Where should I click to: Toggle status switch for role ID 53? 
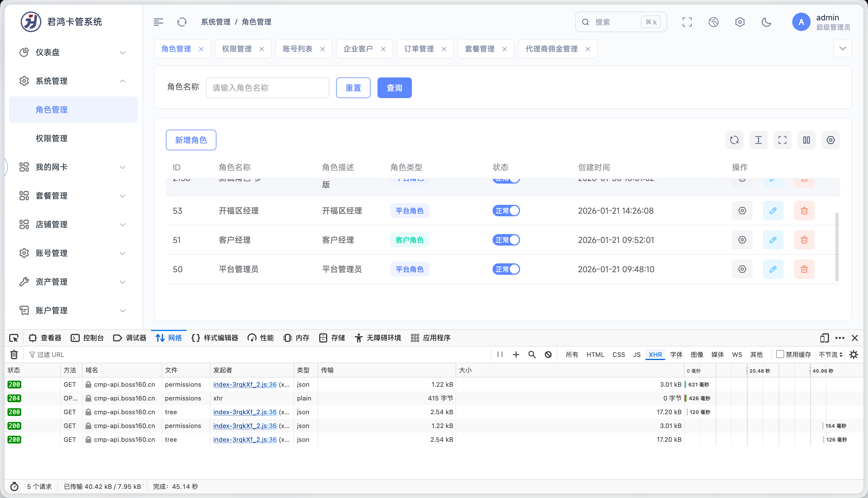pyautogui.click(x=506, y=211)
